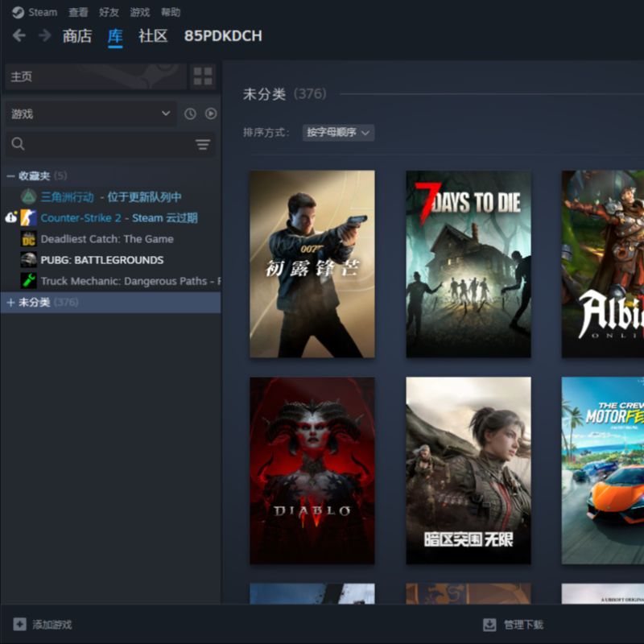Open the 游戏 filter dropdown
Viewport: 644px width, 644px height.
(91, 114)
